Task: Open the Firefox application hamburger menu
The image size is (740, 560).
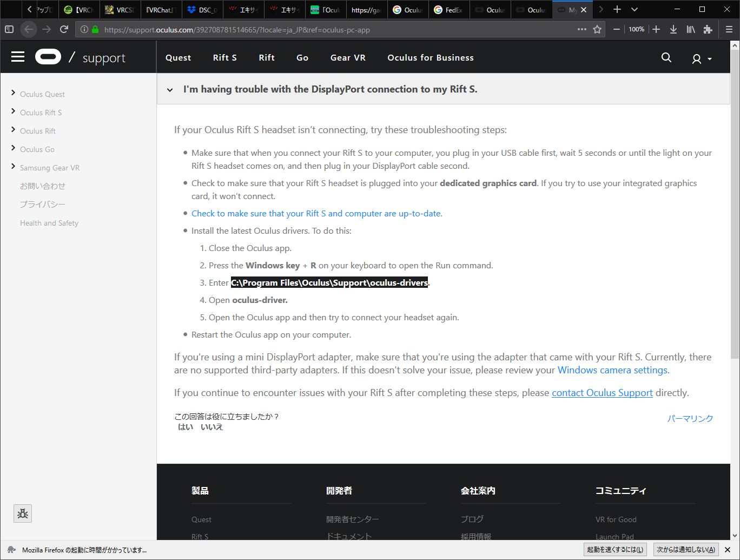Action: point(729,29)
